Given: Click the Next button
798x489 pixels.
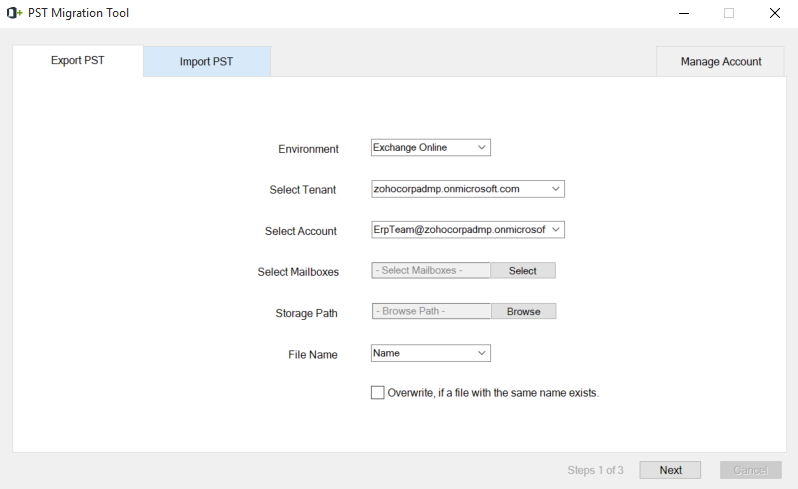Looking at the screenshot, I should (670, 470).
